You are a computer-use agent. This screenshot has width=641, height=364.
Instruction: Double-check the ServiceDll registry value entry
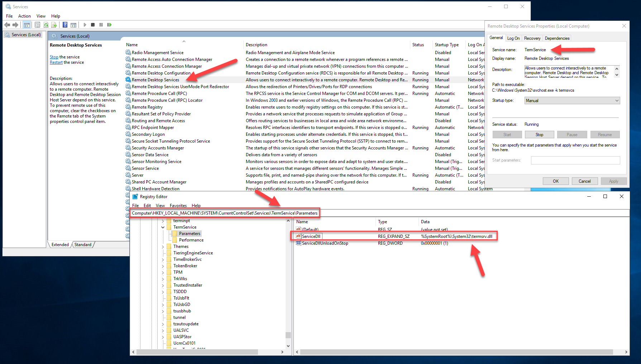311,236
